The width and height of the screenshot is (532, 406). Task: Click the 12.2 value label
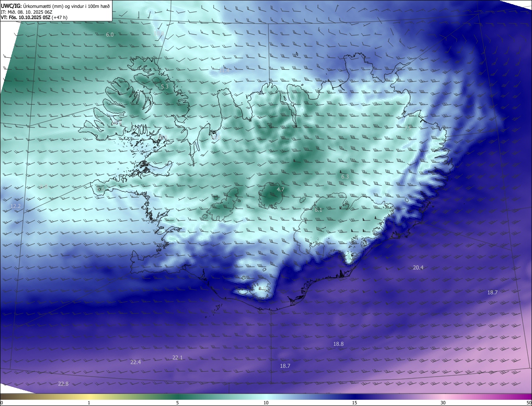pos(15,206)
